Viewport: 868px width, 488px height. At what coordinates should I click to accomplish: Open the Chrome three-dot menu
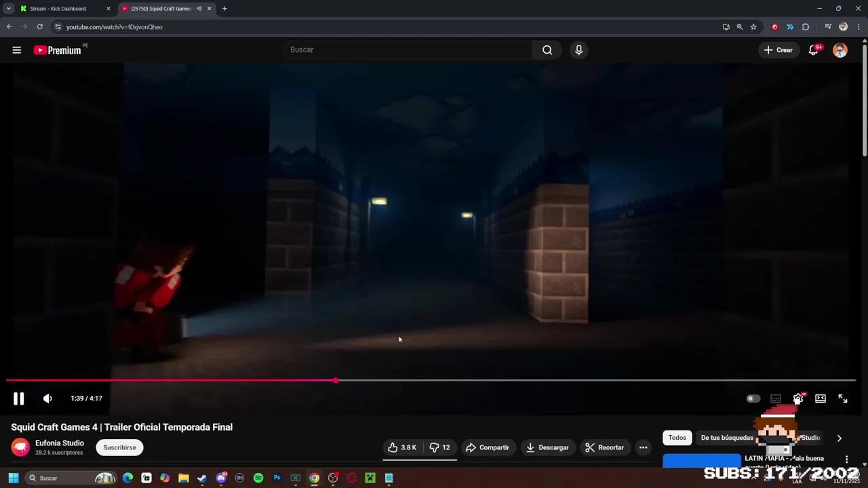(859, 27)
